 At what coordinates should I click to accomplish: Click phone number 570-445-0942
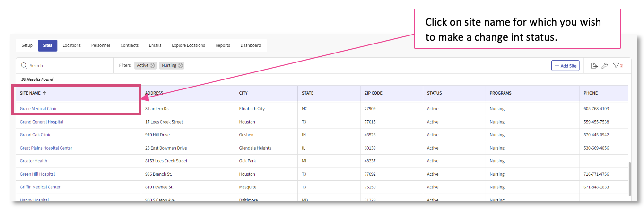pyautogui.click(x=596, y=135)
